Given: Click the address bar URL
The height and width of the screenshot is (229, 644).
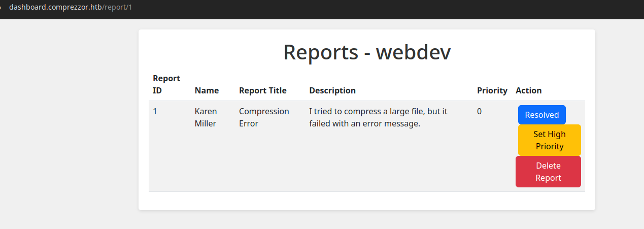Looking at the screenshot, I should coord(71,8).
